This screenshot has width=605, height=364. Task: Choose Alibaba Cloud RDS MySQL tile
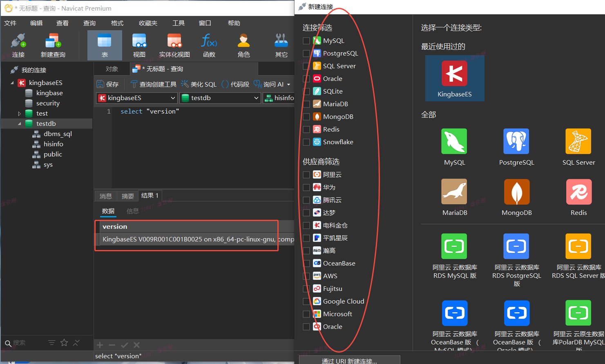(455, 256)
